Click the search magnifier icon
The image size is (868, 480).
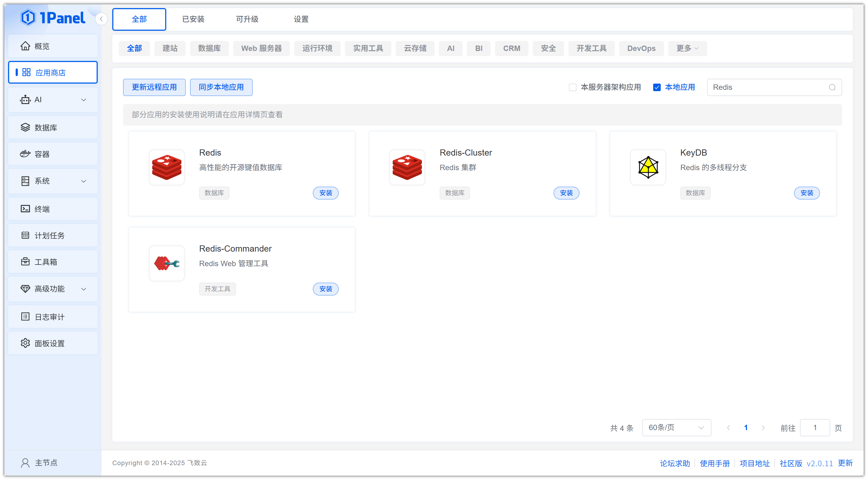pyautogui.click(x=832, y=87)
